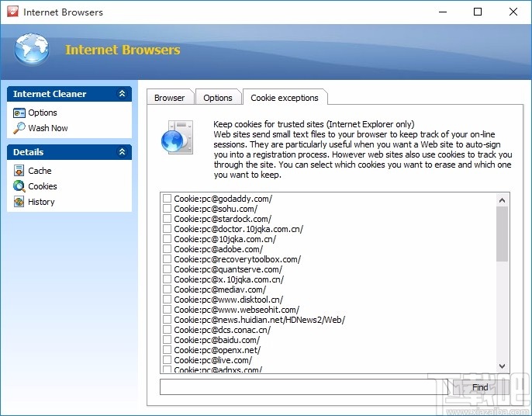Click the Cache icon in Details
The image size is (532, 416).
pyautogui.click(x=19, y=171)
